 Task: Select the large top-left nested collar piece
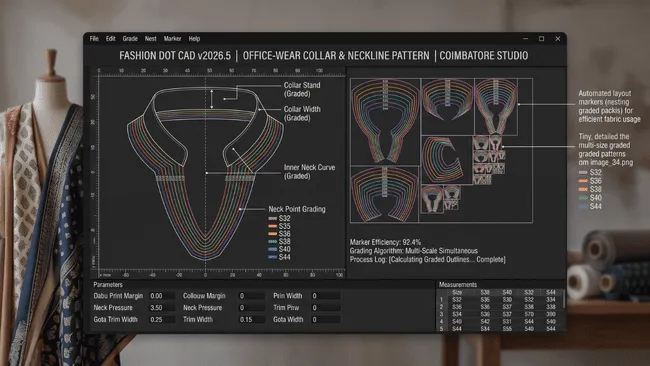pyautogui.click(x=385, y=121)
